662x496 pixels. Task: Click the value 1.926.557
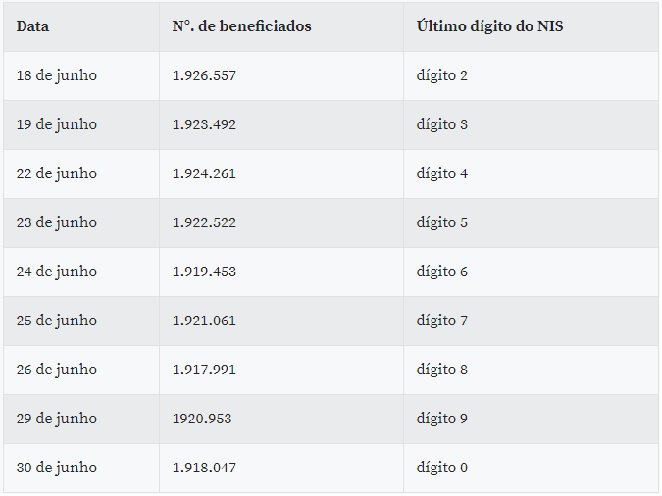click(x=204, y=75)
